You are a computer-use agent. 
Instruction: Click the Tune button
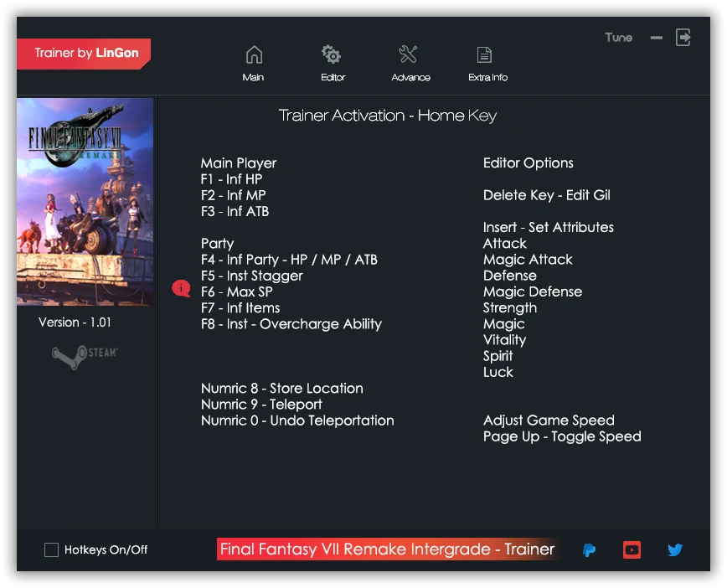coord(618,38)
